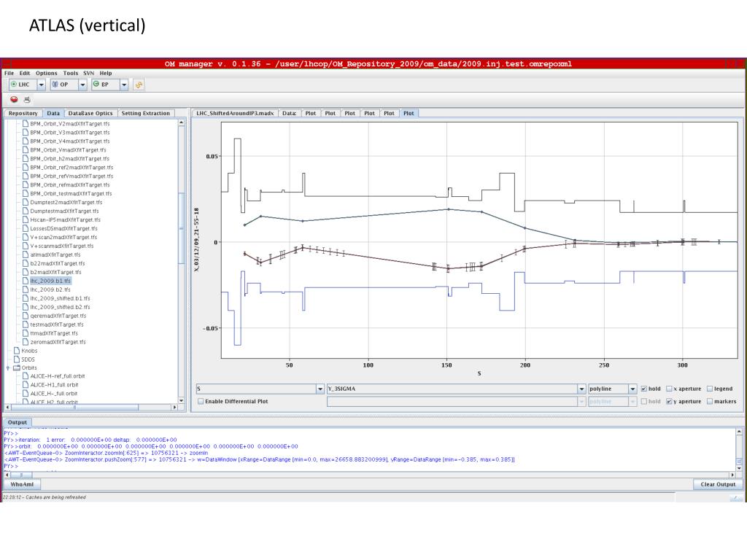Screen dimensions: 747x560
Task: Click the WhoAmI button
Action: [x=22, y=484]
